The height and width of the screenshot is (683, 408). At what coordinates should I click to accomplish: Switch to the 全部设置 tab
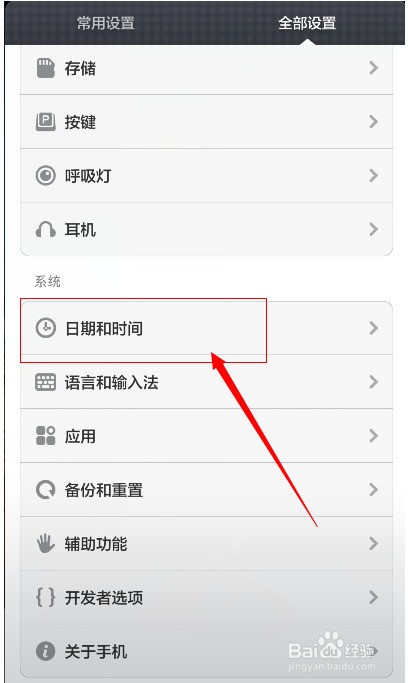307,23
